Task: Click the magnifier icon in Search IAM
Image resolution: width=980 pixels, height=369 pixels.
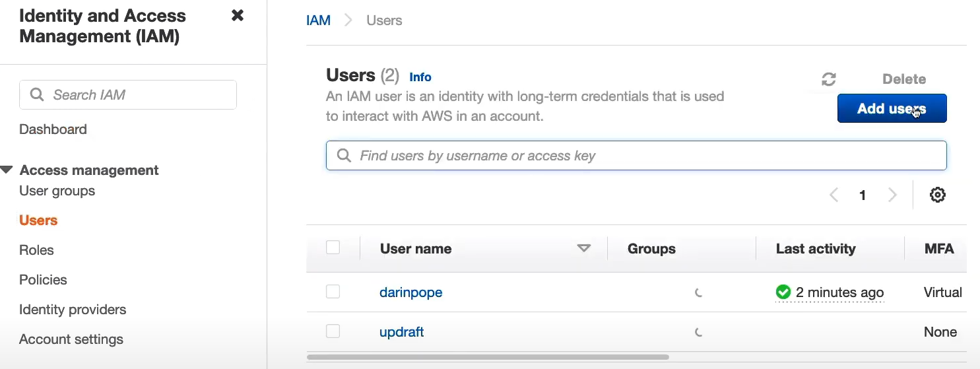Action: click(37, 95)
